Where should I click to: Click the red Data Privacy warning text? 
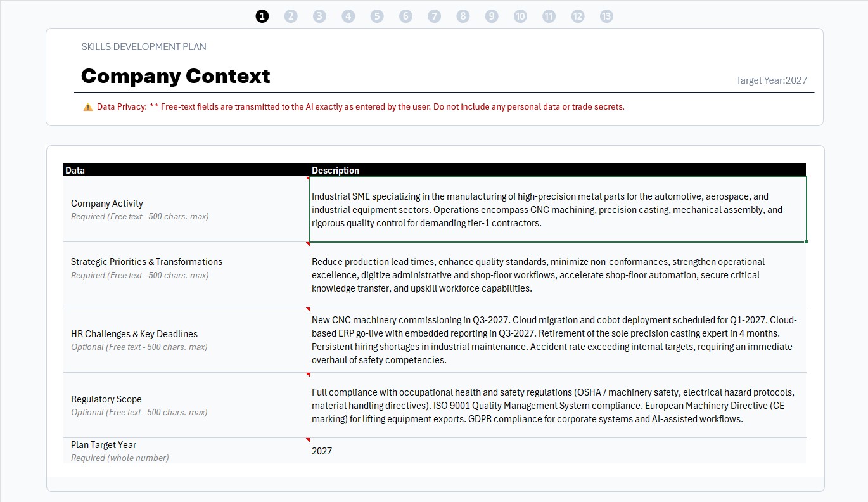click(x=361, y=107)
